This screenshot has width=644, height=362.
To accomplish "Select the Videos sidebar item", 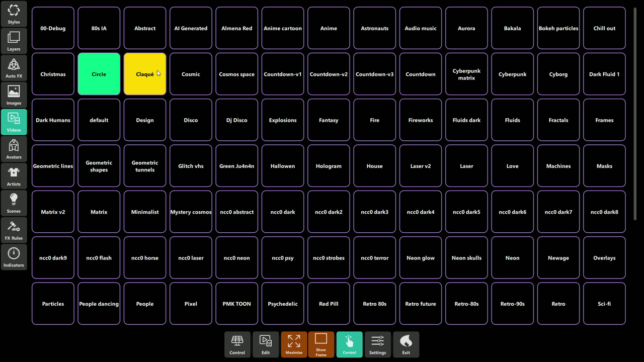I will (14, 122).
